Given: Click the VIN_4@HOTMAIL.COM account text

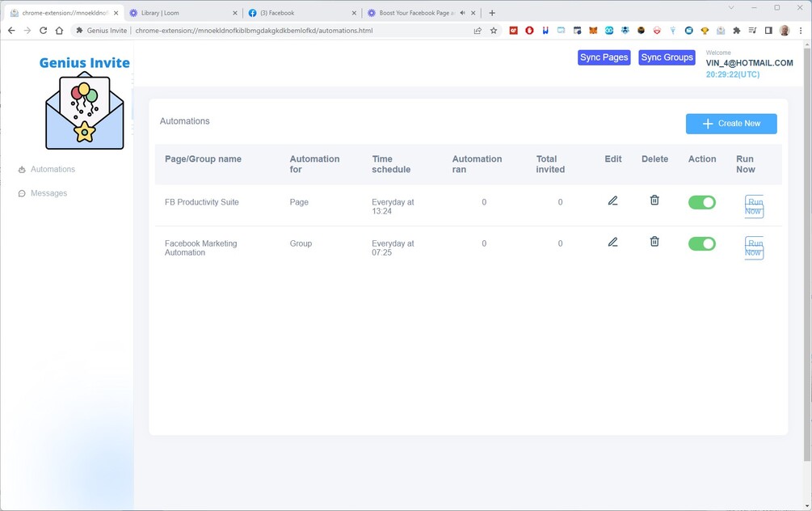Looking at the screenshot, I should click(x=749, y=63).
